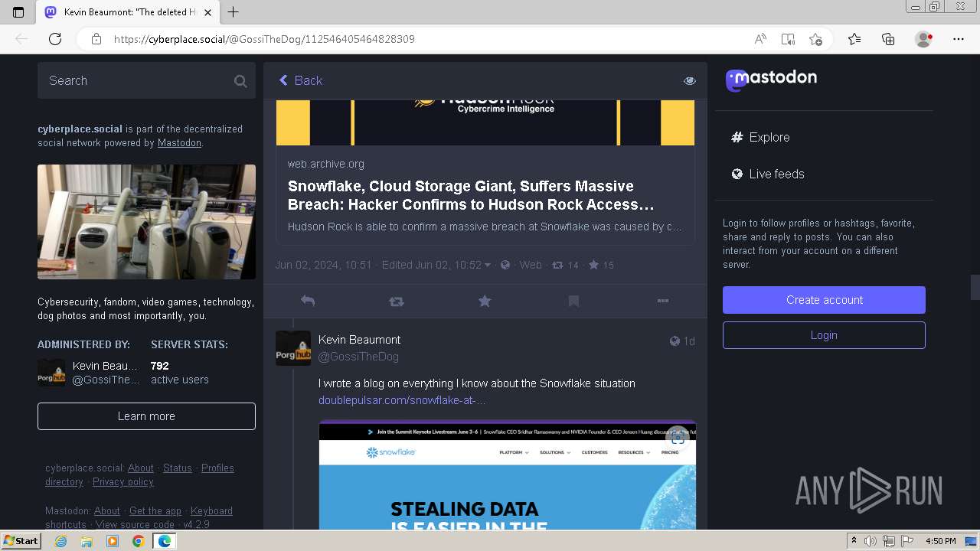Open the Get the app link
This screenshot has height=551, width=980.
[x=155, y=511]
